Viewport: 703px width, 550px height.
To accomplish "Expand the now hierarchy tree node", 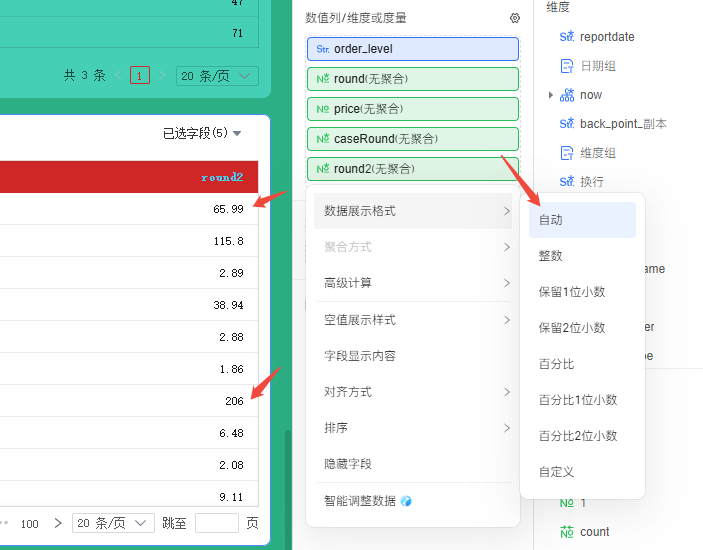I will pyautogui.click(x=551, y=95).
